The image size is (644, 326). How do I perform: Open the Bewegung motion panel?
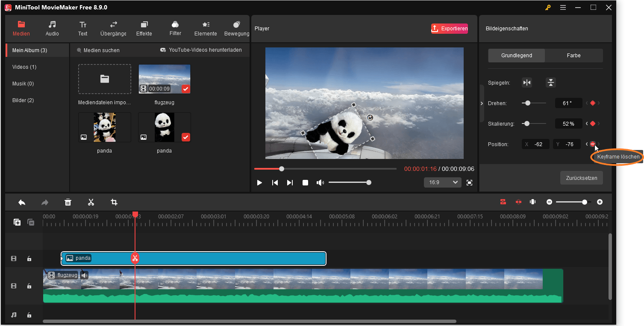pyautogui.click(x=237, y=29)
